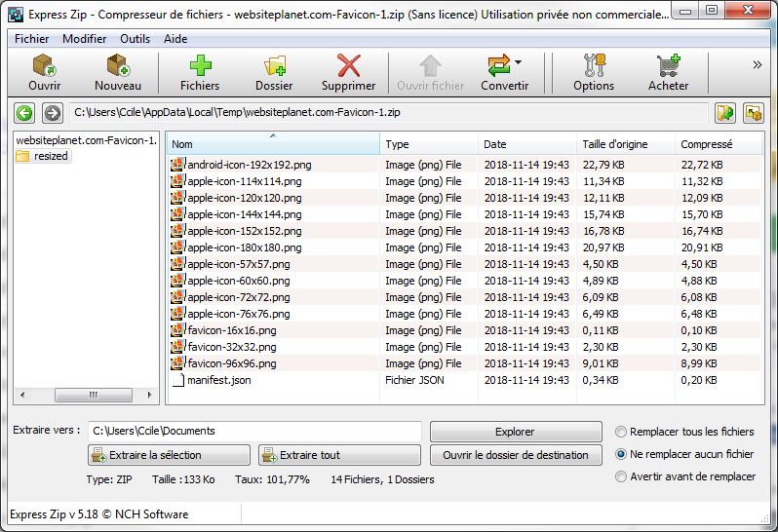The width and height of the screenshot is (778, 532).
Task: Click the 'Extraire vers' path input field
Action: 253,431
